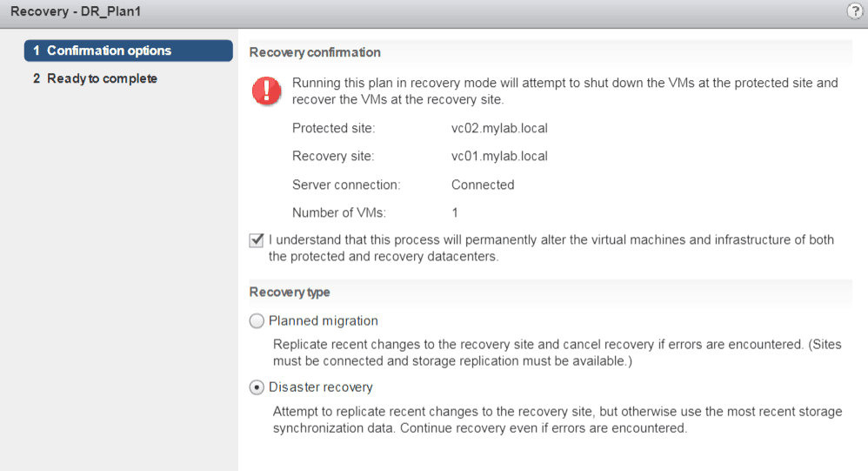Click the Connected status value
Image resolution: width=868 pixels, height=471 pixels.
tap(483, 185)
